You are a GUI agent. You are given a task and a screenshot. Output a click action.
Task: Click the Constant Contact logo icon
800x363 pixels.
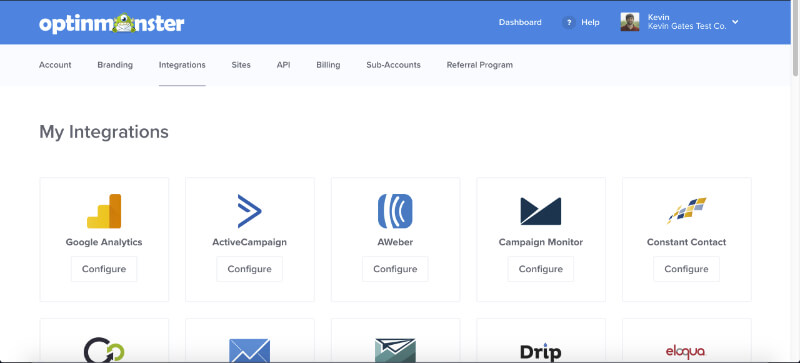[x=687, y=210]
